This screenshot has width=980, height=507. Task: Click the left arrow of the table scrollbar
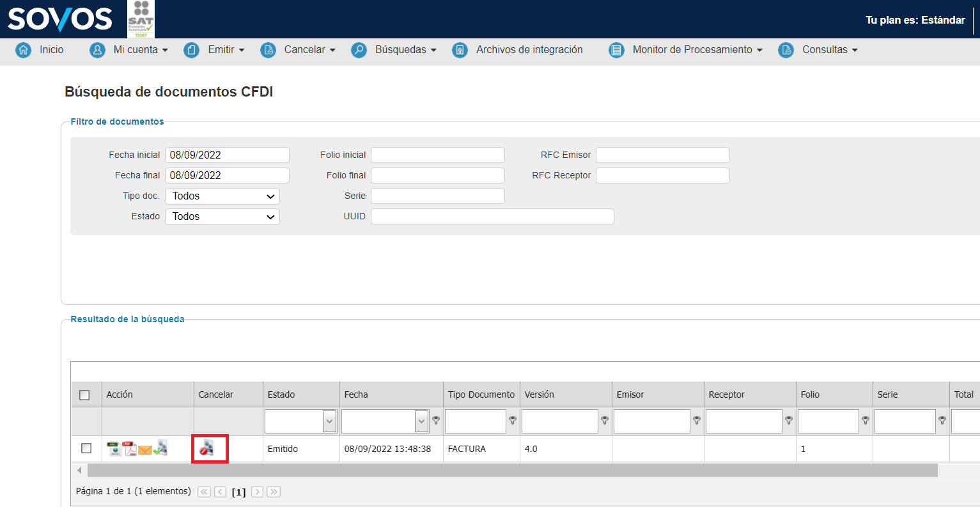tap(79, 471)
